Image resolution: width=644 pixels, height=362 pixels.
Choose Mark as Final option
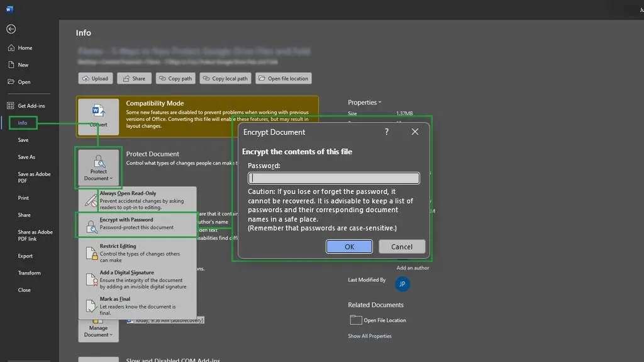point(137,305)
